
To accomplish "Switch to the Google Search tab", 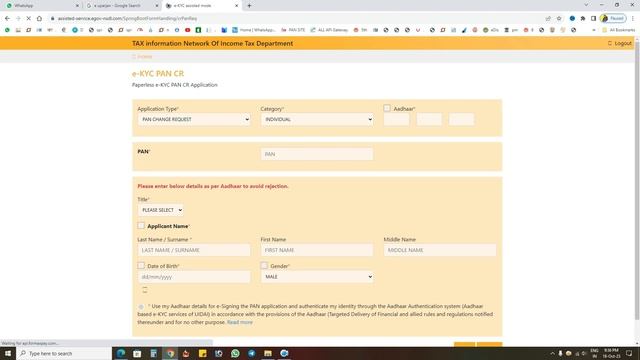I will pyautogui.click(x=122, y=6).
